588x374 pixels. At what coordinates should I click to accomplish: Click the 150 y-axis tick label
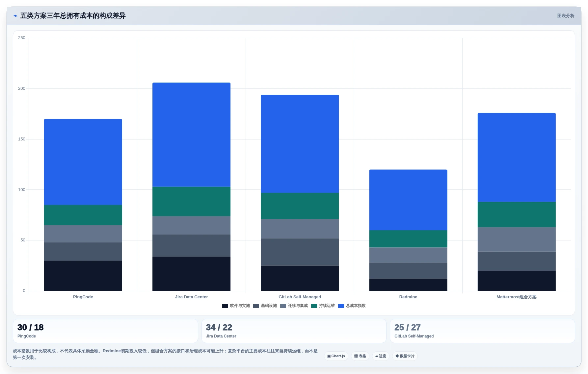coord(22,139)
